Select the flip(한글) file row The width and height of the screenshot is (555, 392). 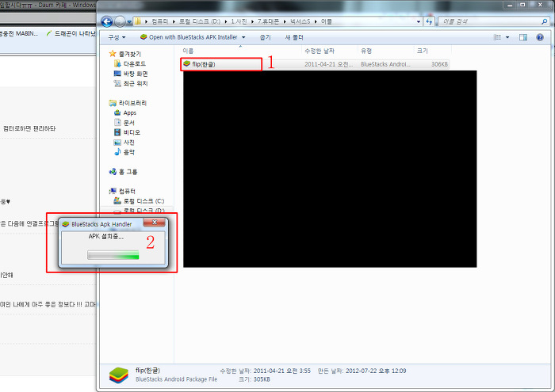coord(315,64)
